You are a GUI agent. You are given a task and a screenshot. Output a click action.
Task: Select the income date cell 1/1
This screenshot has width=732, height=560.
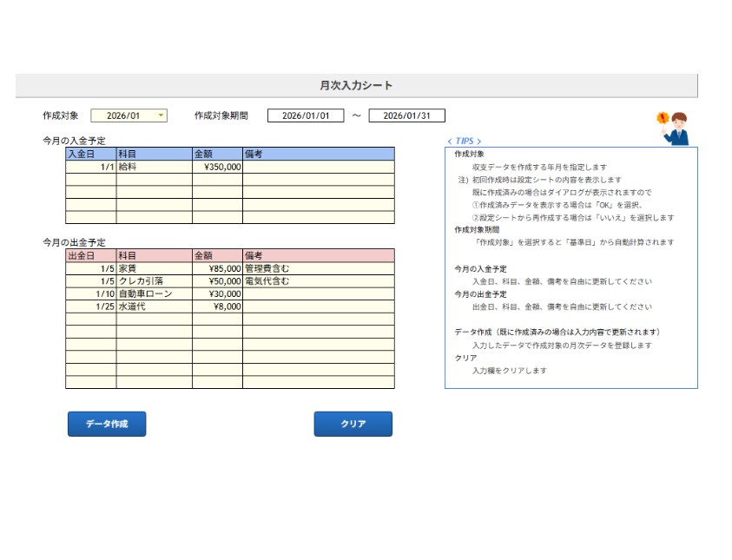91,167
